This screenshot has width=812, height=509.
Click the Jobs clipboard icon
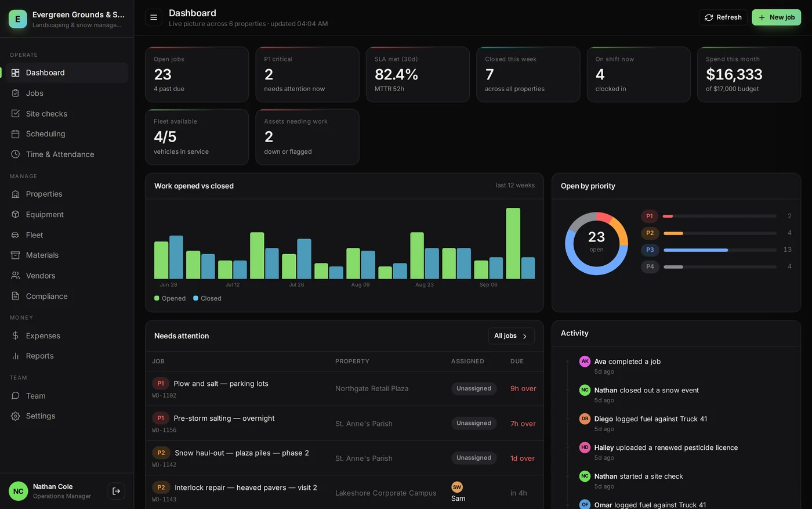(16, 93)
